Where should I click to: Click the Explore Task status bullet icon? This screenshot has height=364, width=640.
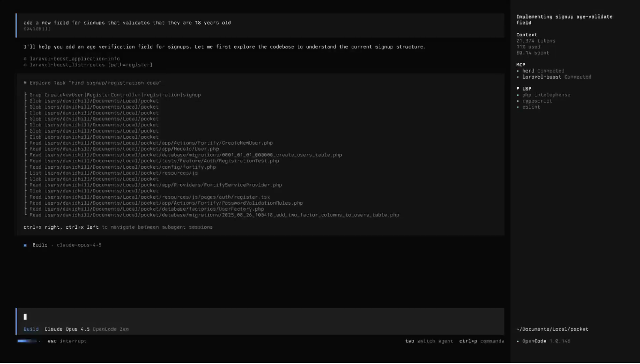click(25, 83)
